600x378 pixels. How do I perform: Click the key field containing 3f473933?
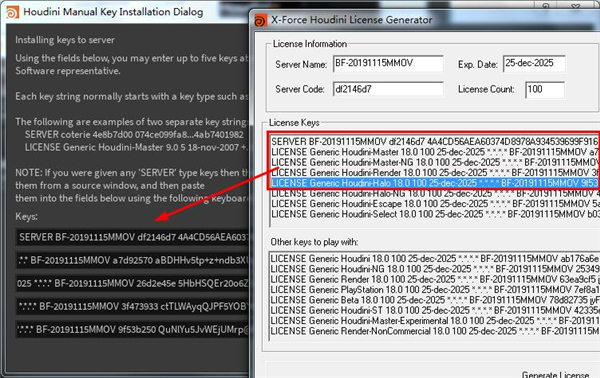pos(132,306)
